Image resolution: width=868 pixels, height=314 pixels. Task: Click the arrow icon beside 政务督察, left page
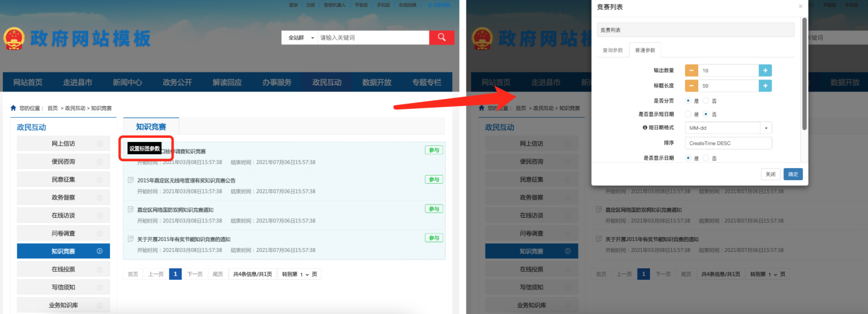coord(100,198)
